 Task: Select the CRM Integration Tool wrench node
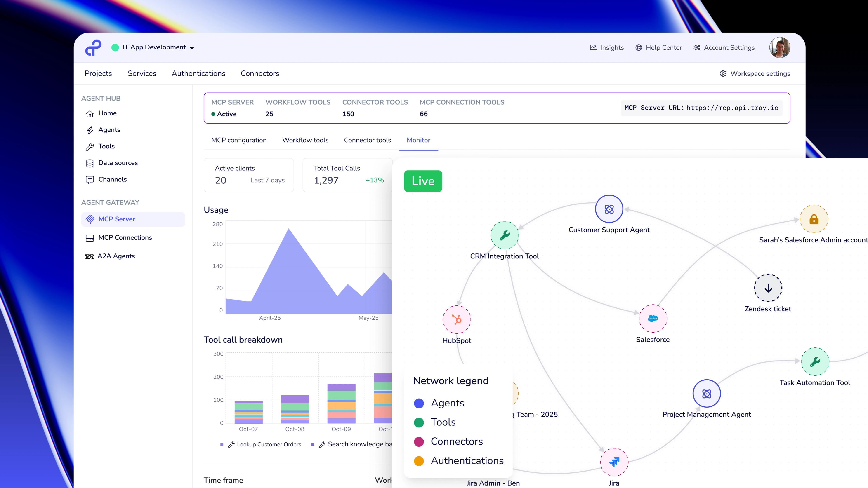tap(505, 235)
